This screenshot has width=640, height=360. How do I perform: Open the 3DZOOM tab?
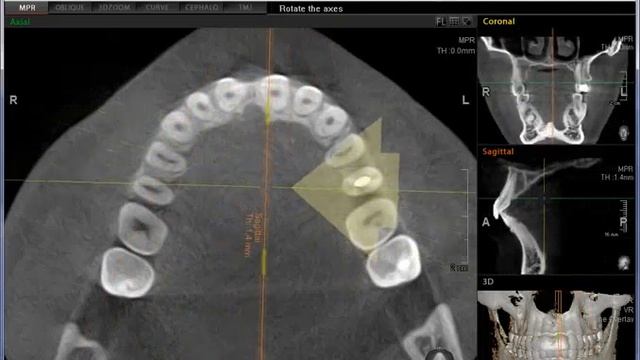coord(114,8)
